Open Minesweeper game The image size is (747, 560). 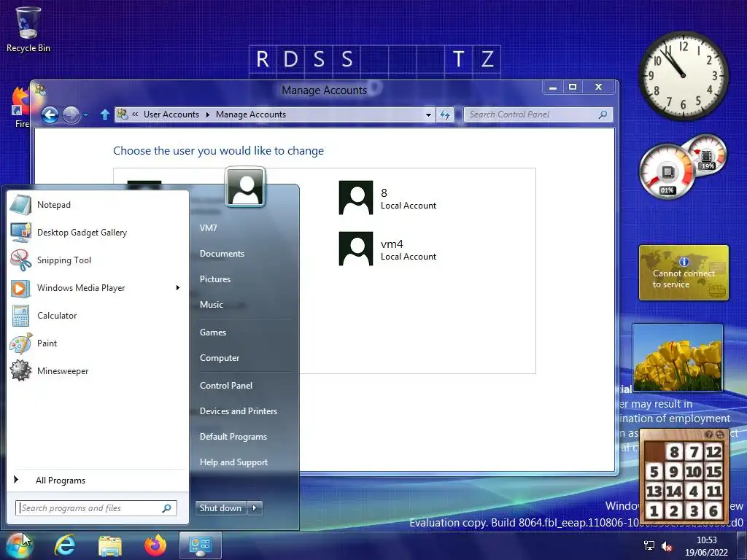pyautogui.click(x=98, y=371)
